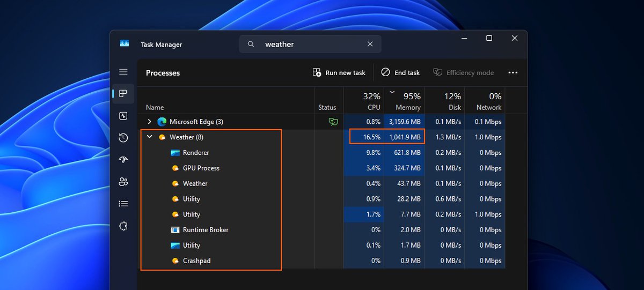The width and height of the screenshot is (644, 290).
Task: Click the Processes page title
Action: tap(163, 73)
